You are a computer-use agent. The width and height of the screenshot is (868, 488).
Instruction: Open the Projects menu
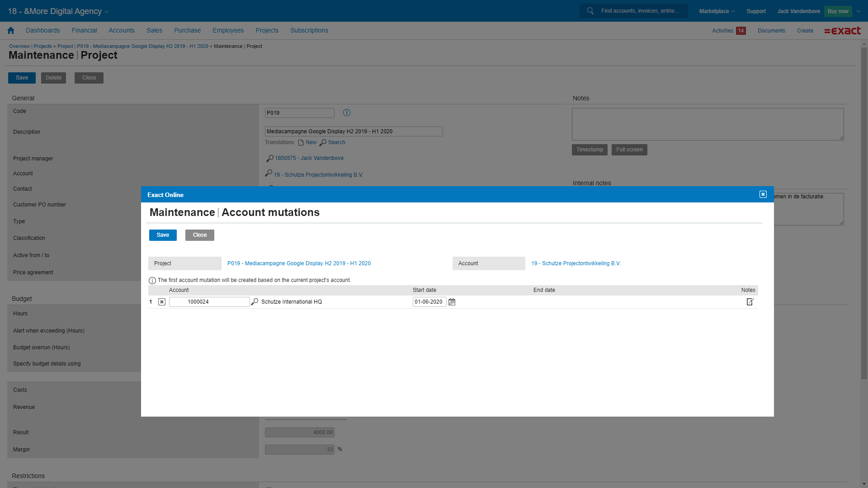[267, 30]
